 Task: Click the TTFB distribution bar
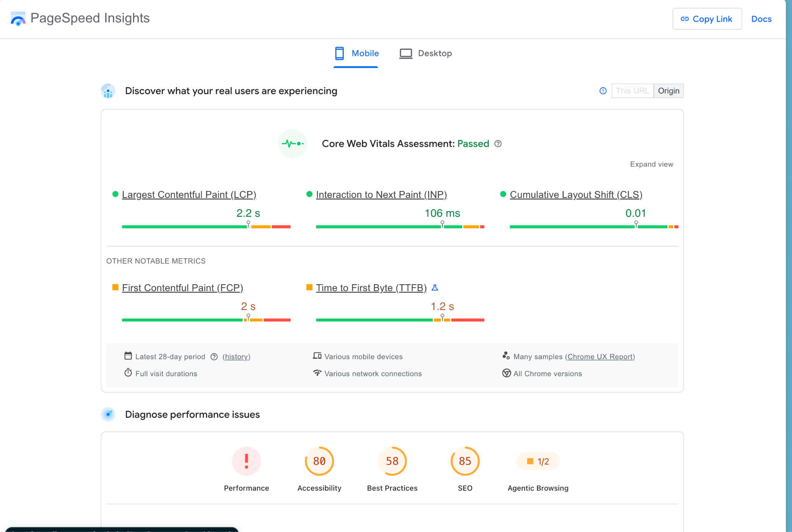click(x=400, y=320)
